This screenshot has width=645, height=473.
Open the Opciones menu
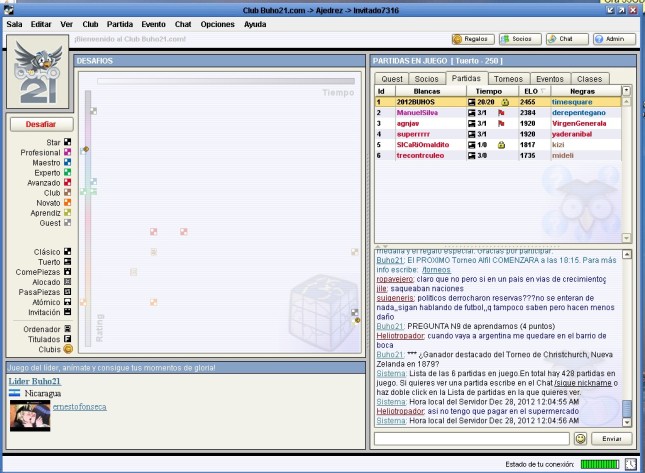click(x=217, y=22)
